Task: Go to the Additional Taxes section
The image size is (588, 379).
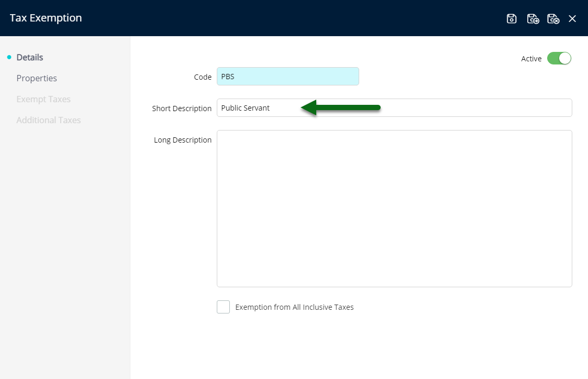Action: coord(49,120)
